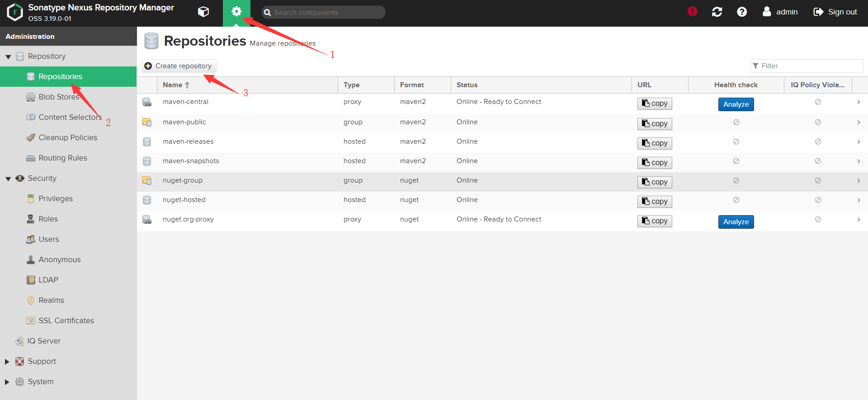The image size is (868, 400).
Task: Click IQ policy disabled icon for nuget.org-proxy
Action: 818,219
